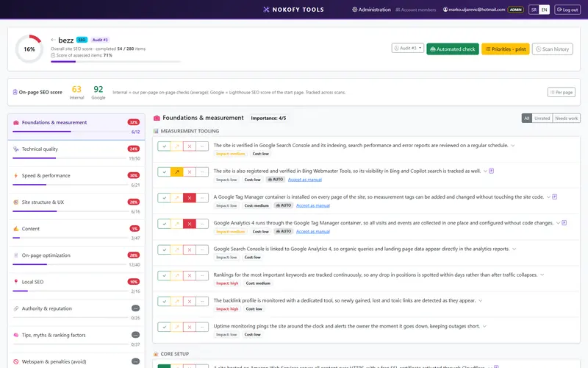This screenshot has height=368, width=588.
Task: Mark Uptime monitoring item as passed
Action: pos(164,327)
